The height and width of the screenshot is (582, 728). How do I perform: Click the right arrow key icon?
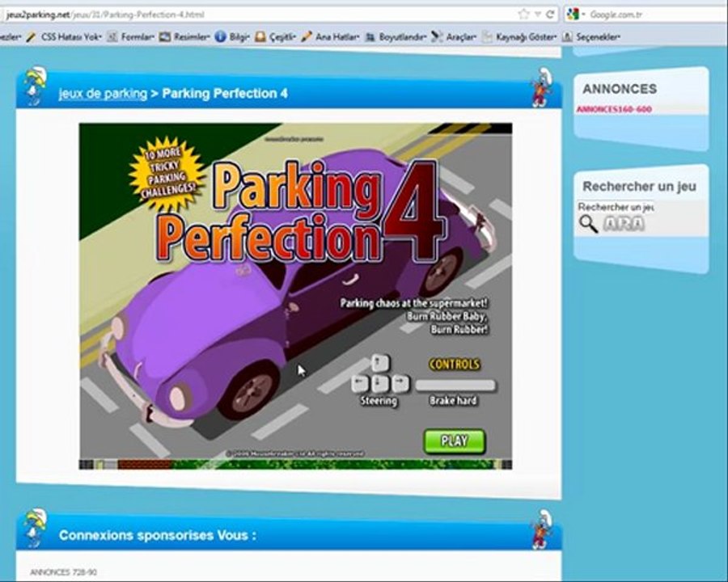tap(400, 383)
